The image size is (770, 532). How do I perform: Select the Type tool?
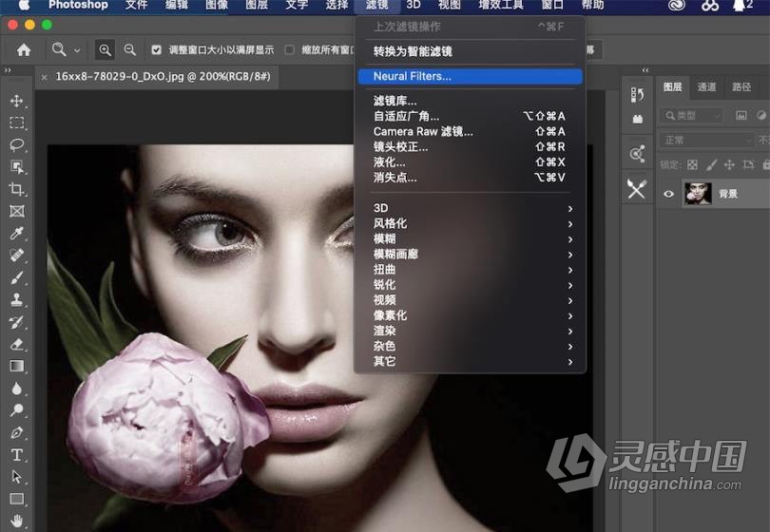(17, 455)
